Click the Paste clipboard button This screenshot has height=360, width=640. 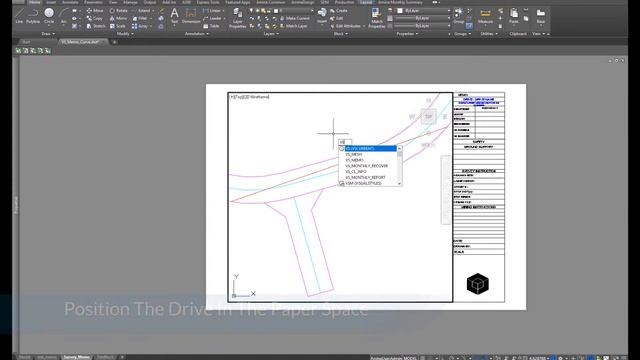[x=514, y=16]
